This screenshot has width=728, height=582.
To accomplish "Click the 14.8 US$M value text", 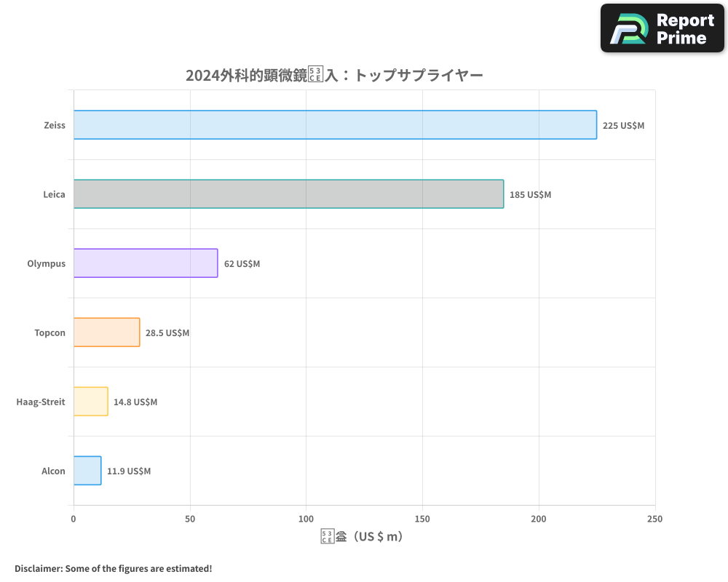I will coord(136,402).
